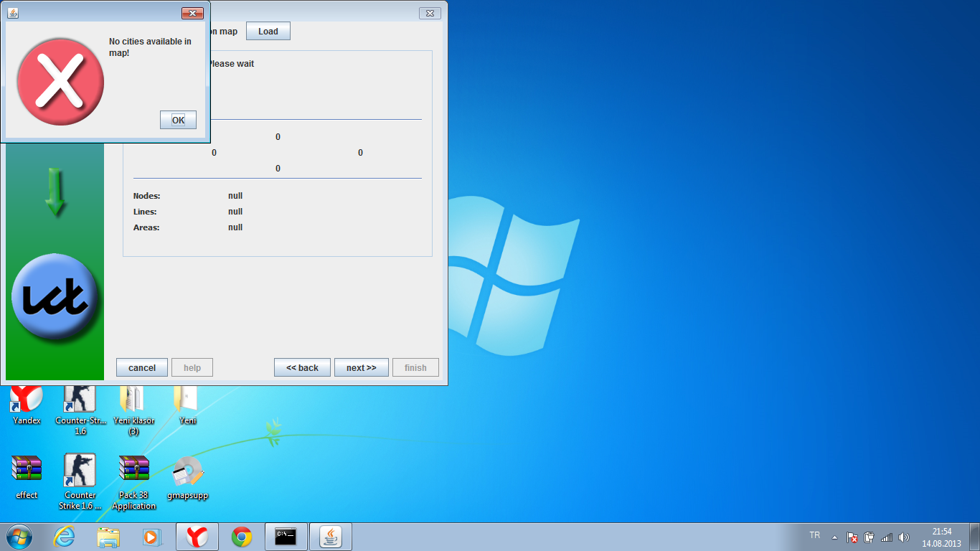Close the wizard window with the X button

click(x=430, y=13)
